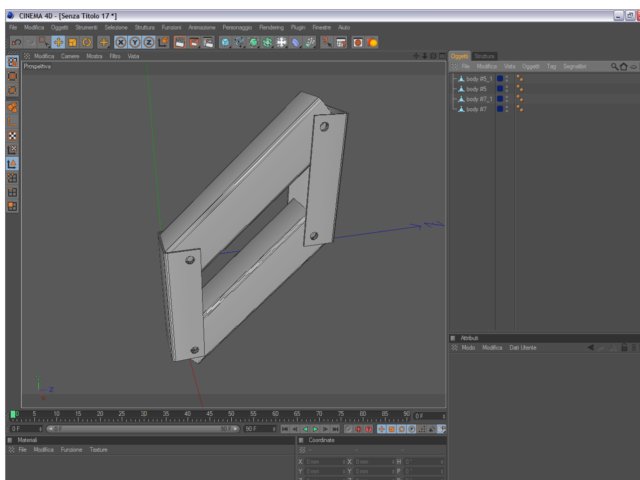The image size is (640, 480).
Task: Toggle Z axis lock button
Action: [149, 42]
